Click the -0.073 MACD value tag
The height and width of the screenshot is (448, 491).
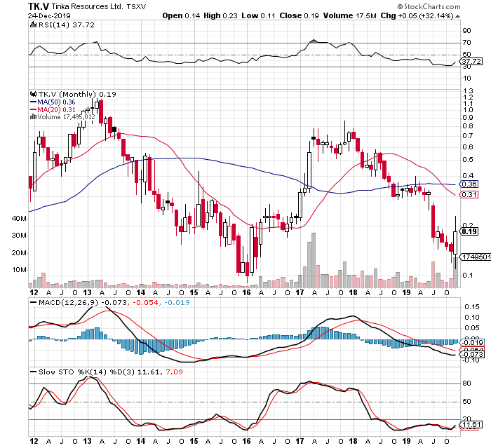(x=469, y=355)
